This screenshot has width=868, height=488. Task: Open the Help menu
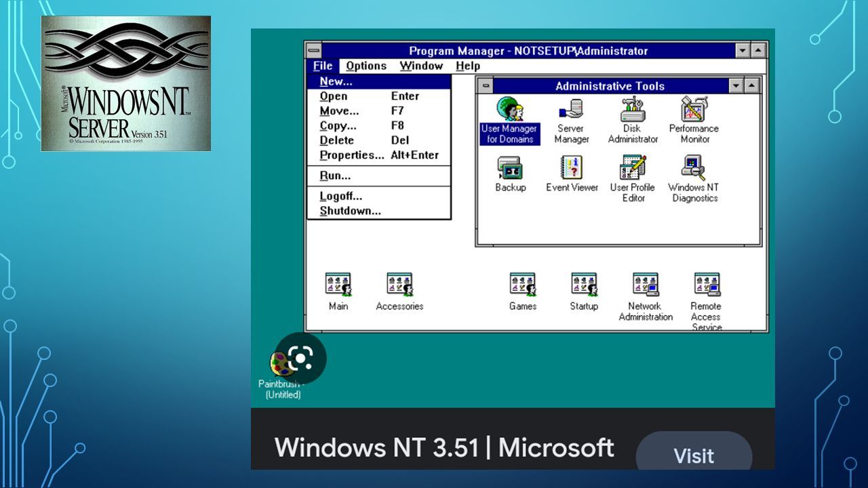[x=468, y=66]
